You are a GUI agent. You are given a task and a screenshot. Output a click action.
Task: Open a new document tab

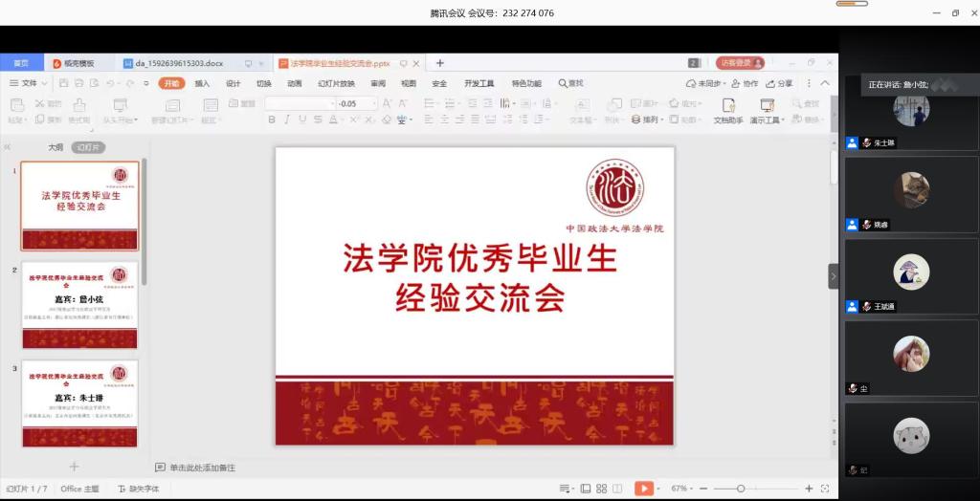tap(440, 63)
